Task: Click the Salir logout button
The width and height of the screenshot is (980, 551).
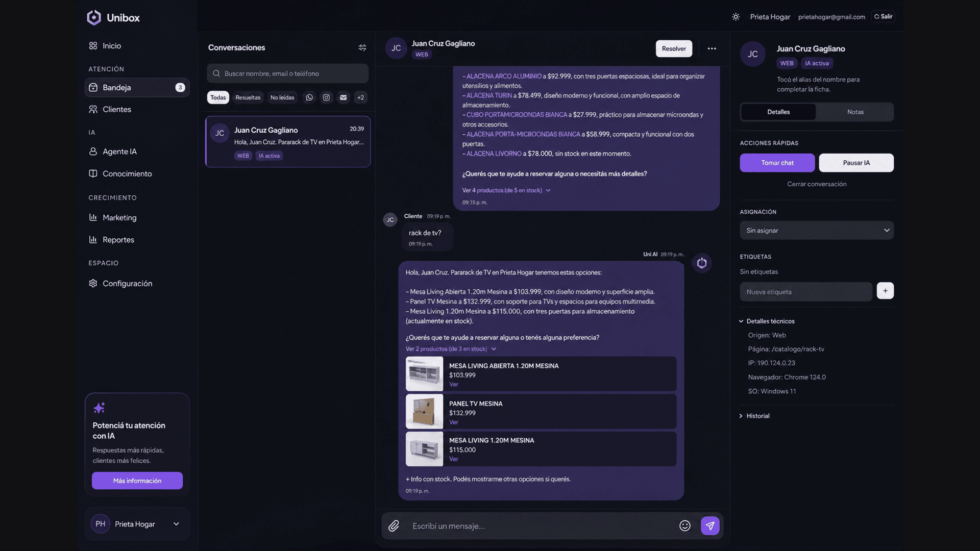Action: point(883,17)
